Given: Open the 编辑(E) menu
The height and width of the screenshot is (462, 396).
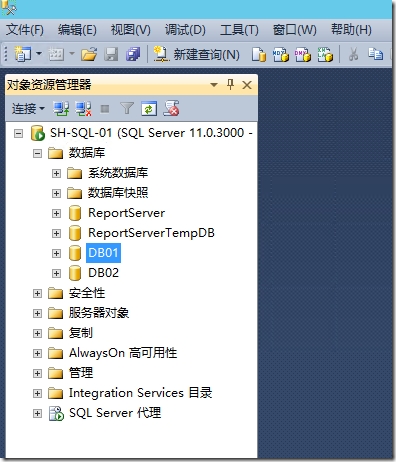Looking at the screenshot, I should click(77, 30).
